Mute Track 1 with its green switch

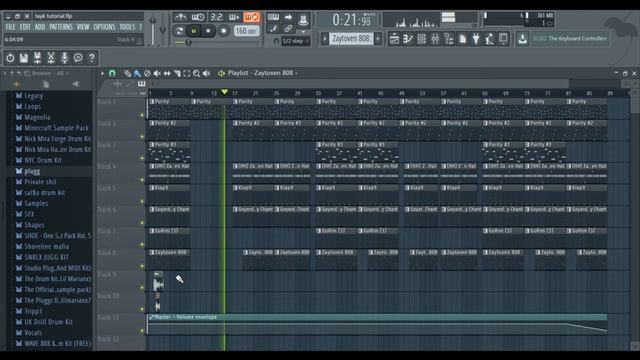[142, 115]
